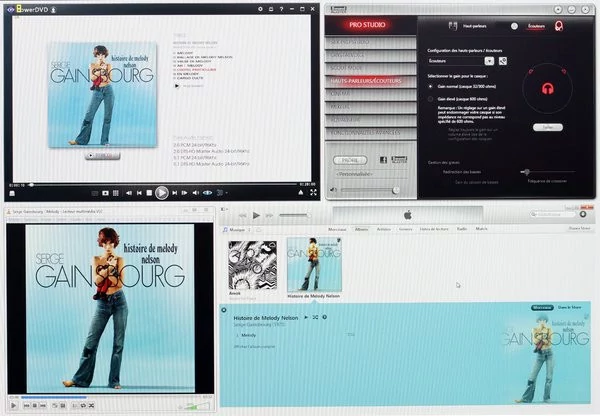Open FONCTIONNALITÉS AVANCÉES in Sound Blaster

[x=370, y=132]
